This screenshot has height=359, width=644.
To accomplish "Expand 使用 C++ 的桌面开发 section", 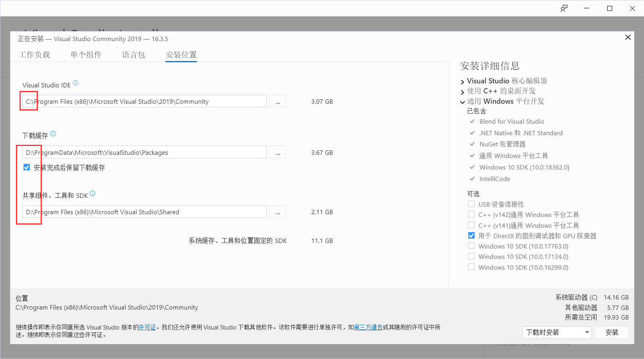I will pyautogui.click(x=462, y=92).
